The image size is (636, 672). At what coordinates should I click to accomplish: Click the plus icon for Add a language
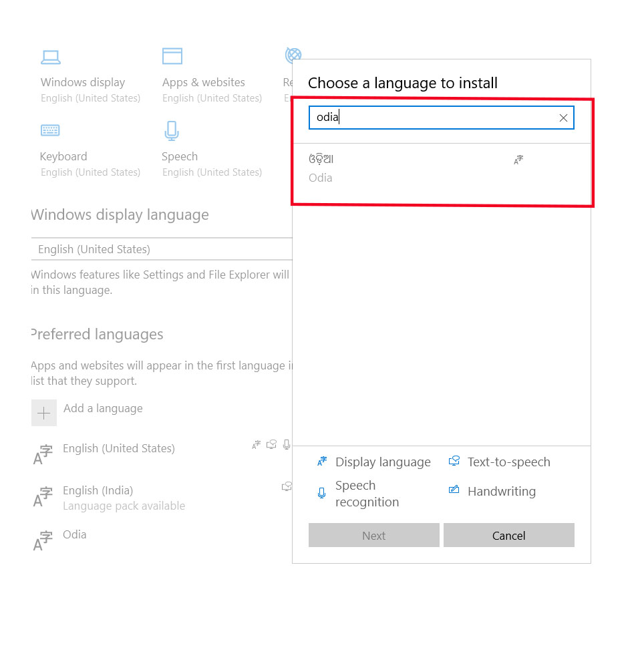[x=43, y=413]
